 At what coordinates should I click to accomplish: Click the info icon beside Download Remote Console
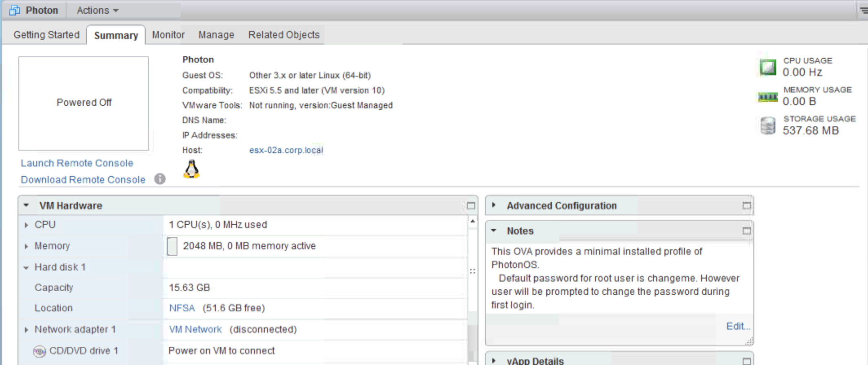(160, 179)
